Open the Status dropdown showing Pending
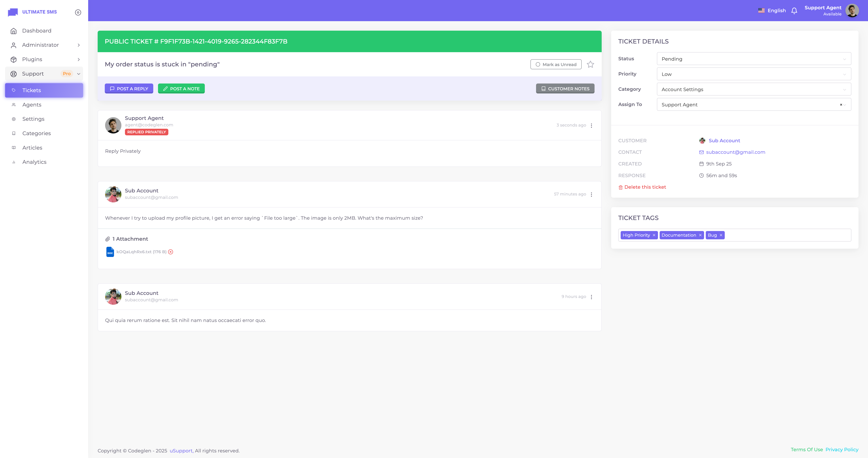This screenshot has height=458, width=868. 753,59
